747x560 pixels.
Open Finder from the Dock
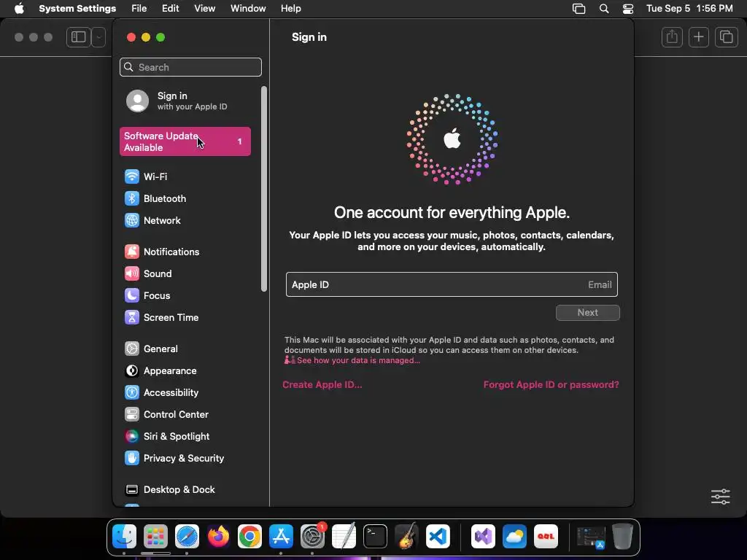(124, 537)
